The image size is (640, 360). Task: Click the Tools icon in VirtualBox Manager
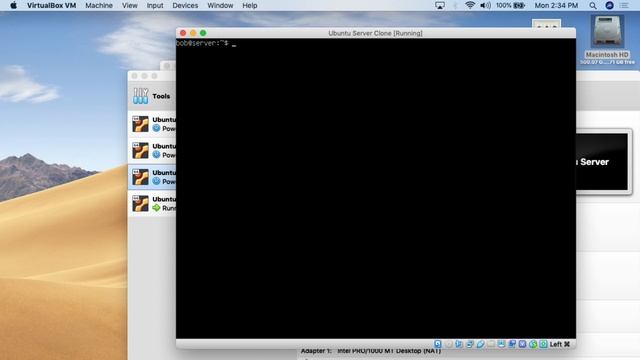tap(140, 96)
